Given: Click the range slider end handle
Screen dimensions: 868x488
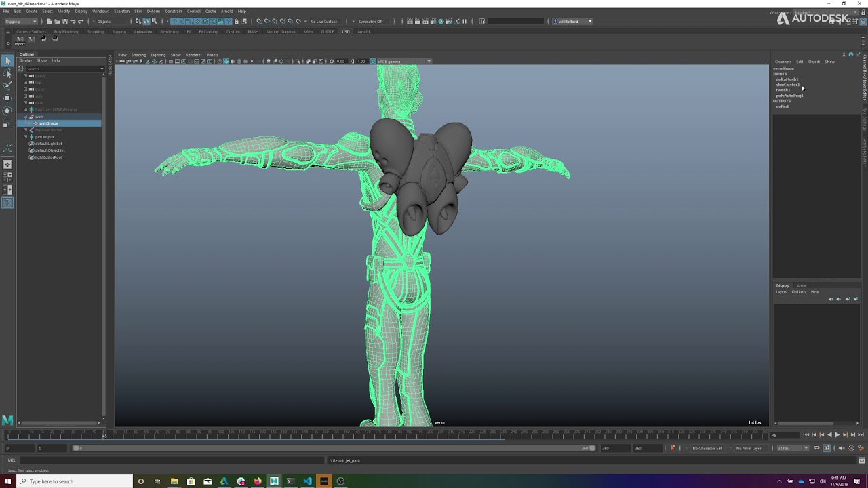Looking at the screenshot, I should [x=592, y=448].
